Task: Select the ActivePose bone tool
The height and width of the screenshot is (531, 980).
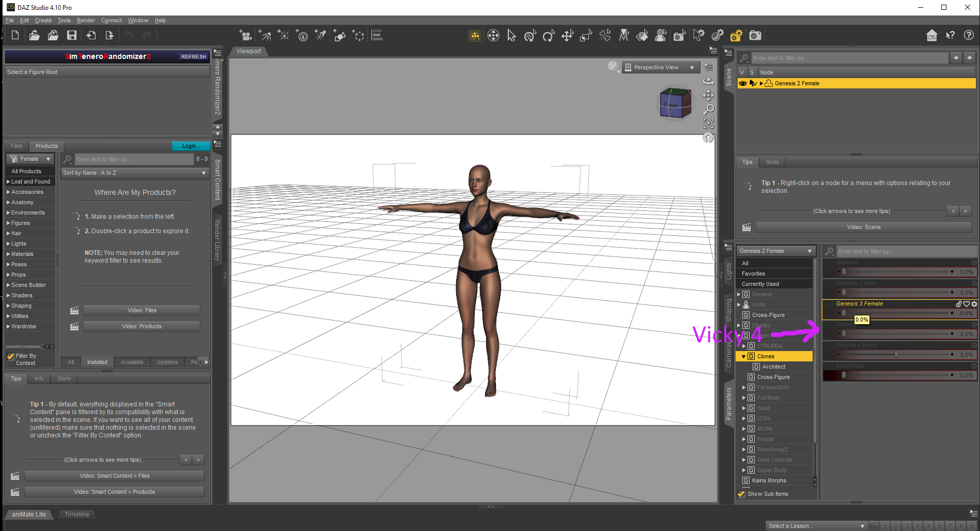Action: pyautogui.click(x=605, y=35)
